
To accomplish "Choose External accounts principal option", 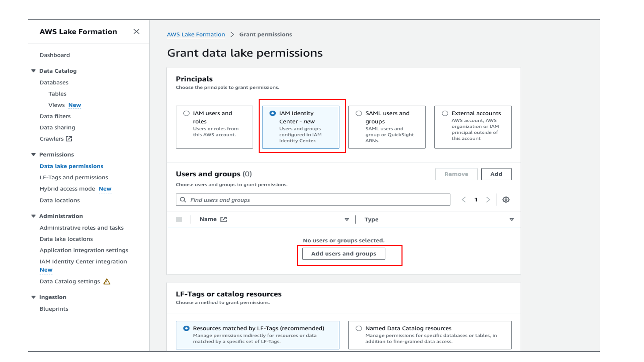I will [445, 113].
